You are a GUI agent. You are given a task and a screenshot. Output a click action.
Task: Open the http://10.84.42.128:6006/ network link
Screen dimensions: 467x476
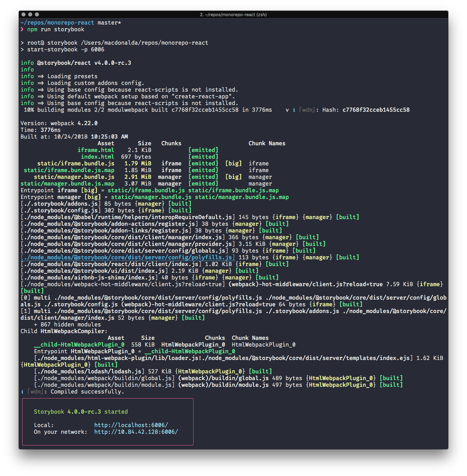(x=136, y=432)
